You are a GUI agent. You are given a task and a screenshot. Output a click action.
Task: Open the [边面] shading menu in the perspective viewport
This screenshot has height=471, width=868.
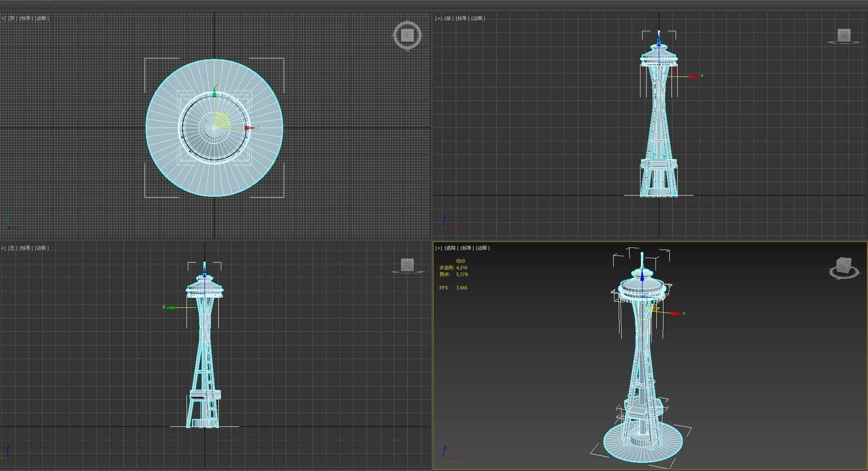[x=483, y=248]
